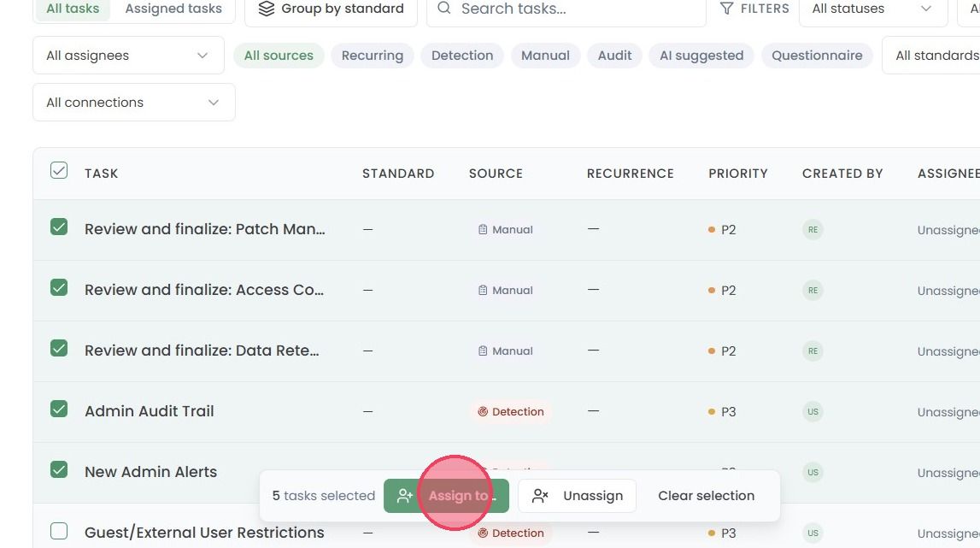Click the Detection badge in Admin Audit Trail row
This screenshot has height=548, width=980.
(x=511, y=411)
